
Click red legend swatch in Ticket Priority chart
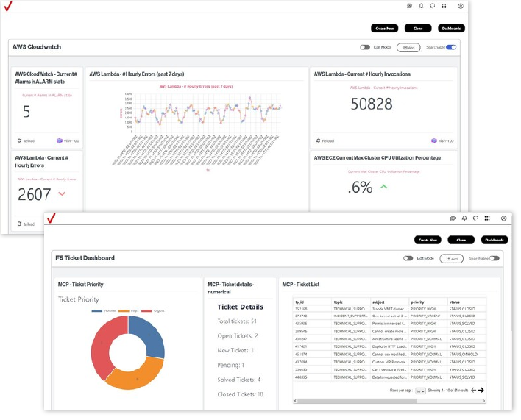tap(146, 311)
